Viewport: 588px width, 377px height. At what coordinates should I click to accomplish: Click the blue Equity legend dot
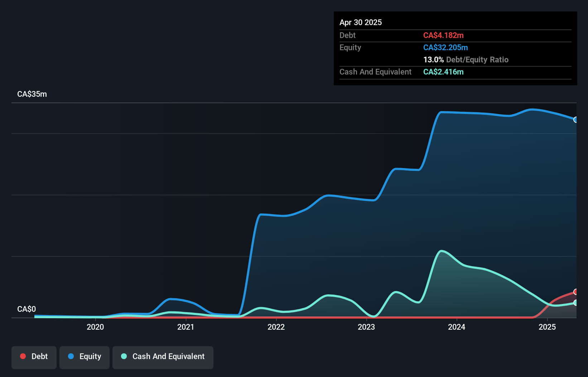[71, 356]
